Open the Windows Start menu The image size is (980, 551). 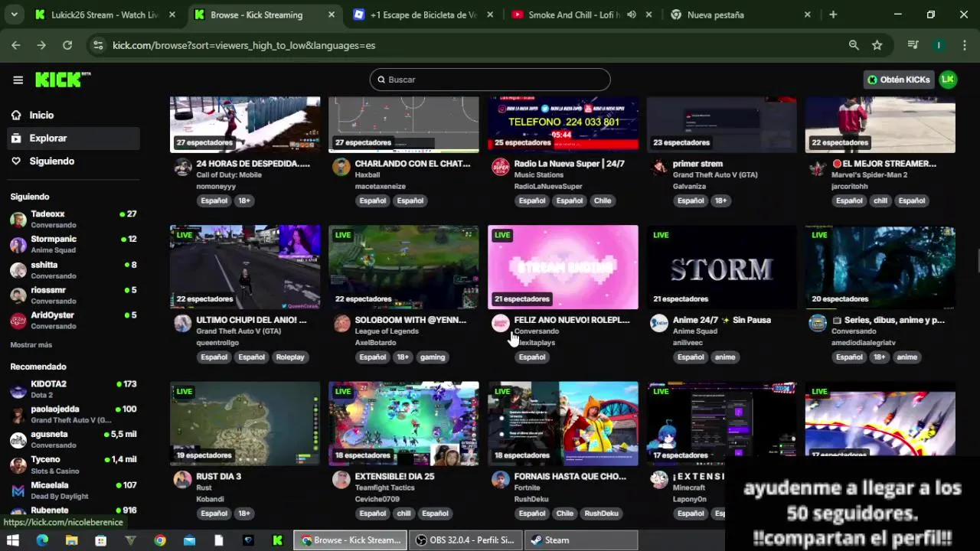pos(13,540)
